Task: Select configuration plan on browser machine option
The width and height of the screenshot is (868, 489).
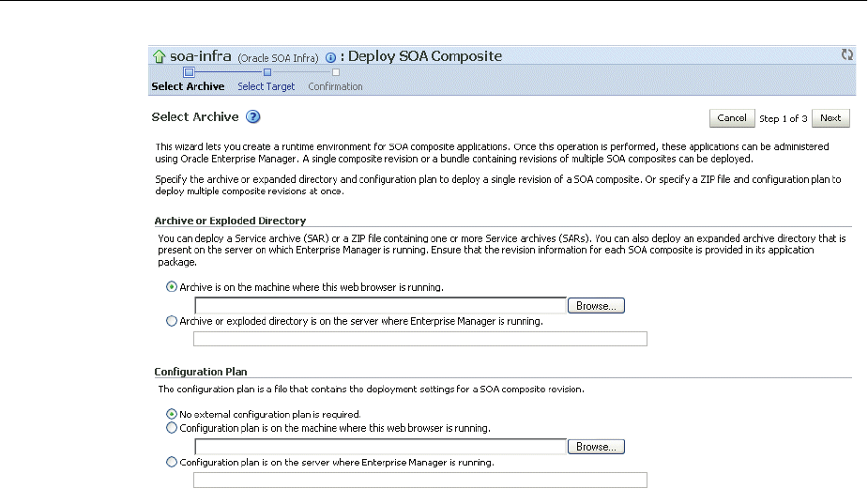Action: click(171, 428)
